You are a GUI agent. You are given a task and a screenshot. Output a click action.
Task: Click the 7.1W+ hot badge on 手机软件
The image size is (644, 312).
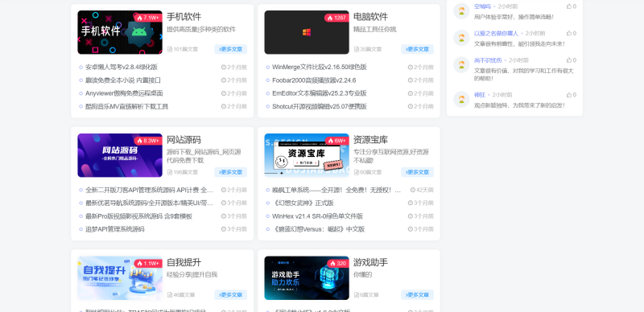point(148,18)
